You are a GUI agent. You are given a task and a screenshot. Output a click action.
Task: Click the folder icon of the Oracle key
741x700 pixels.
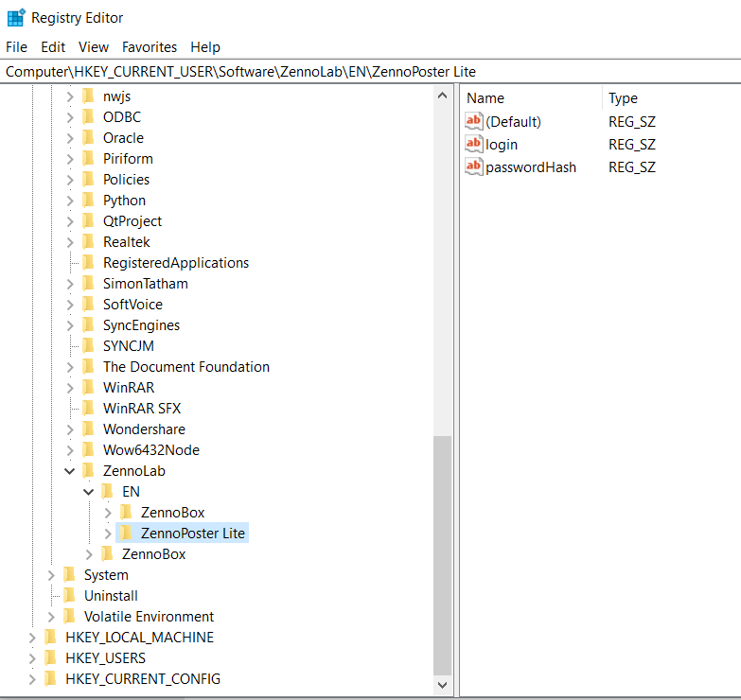(88, 137)
